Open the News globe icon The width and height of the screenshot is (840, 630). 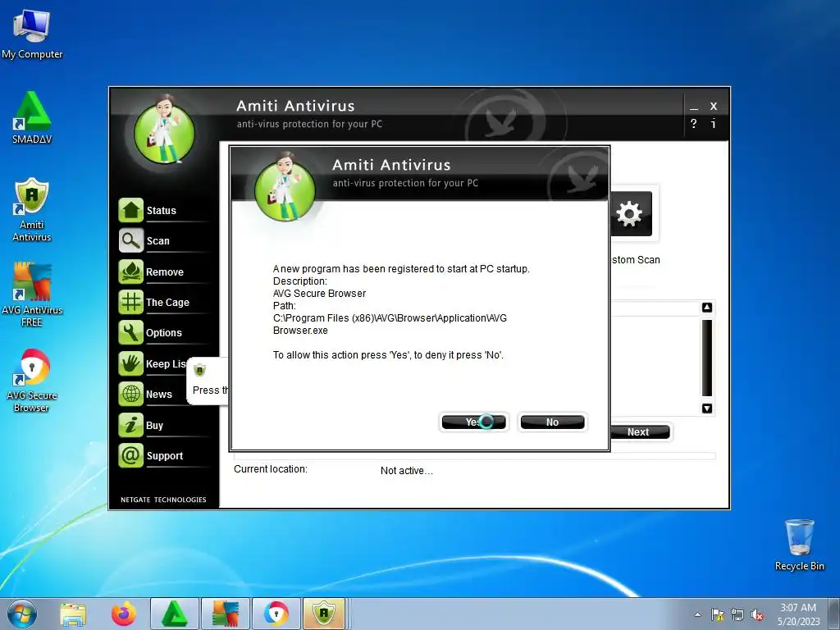[130, 395]
